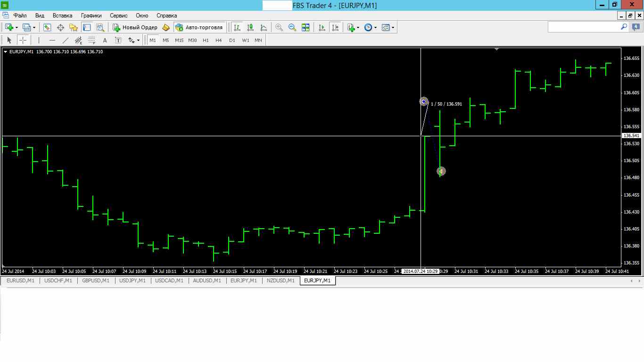The image size is (644, 362).
Task: Switch to the USDCHF,M1 chart tab
Action: 58,280
